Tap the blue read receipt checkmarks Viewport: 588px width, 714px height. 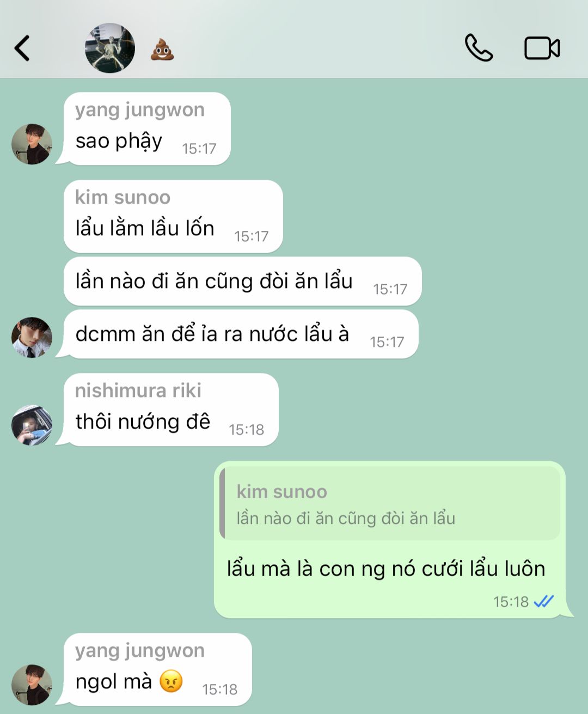543,601
